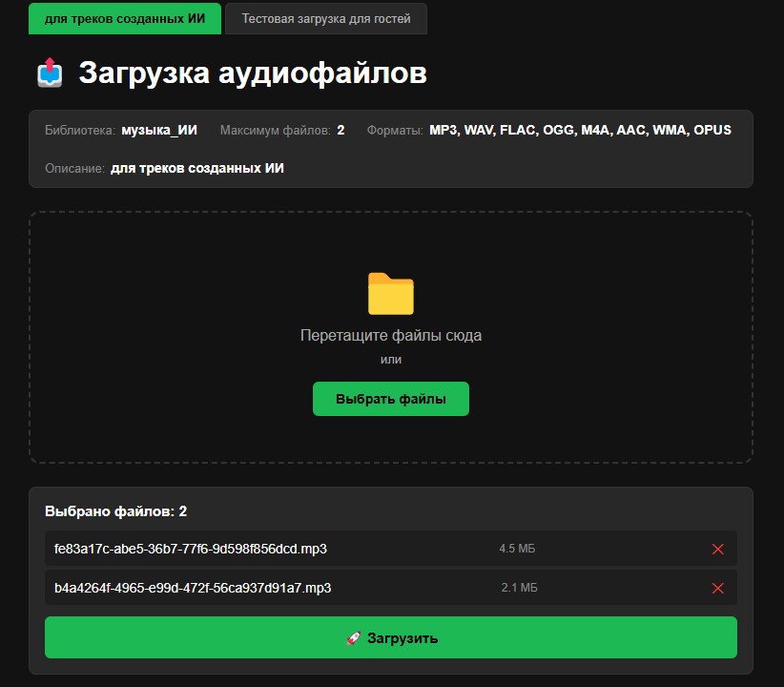784x687 pixels.
Task: Click the rocket icon on the 'Загрузить' button
Action: click(354, 638)
